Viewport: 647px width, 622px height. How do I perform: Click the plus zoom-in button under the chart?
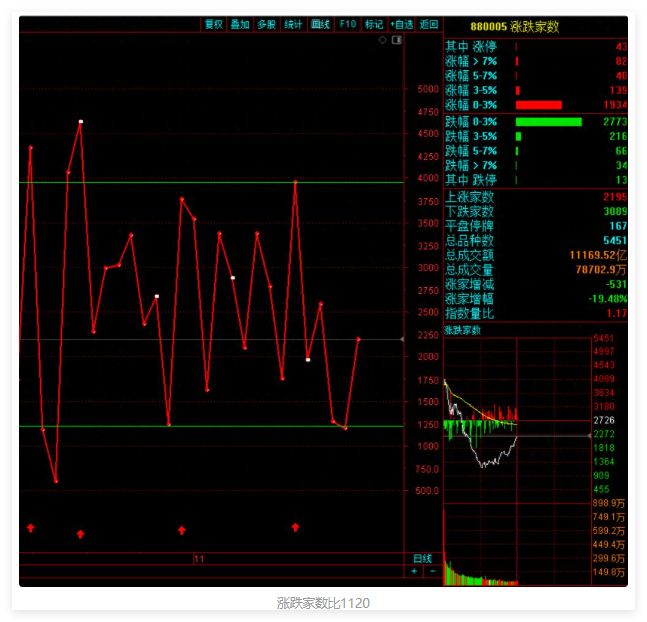click(x=415, y=571)
